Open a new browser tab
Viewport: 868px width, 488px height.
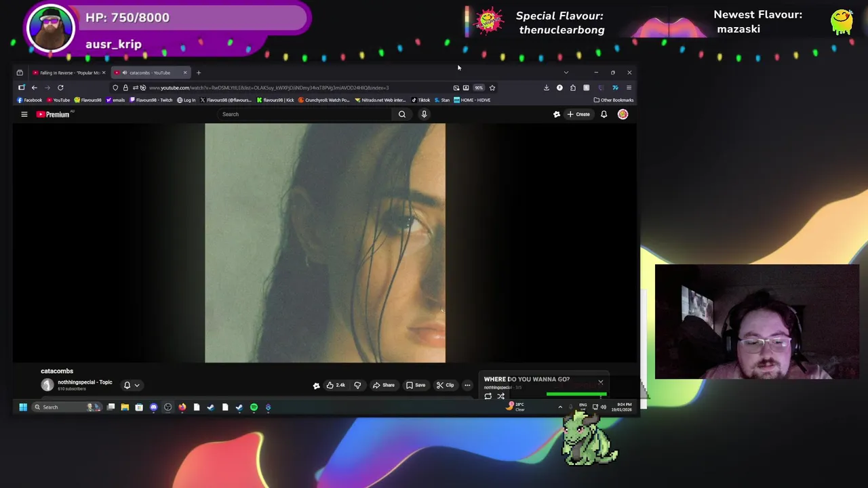(199, 73)
